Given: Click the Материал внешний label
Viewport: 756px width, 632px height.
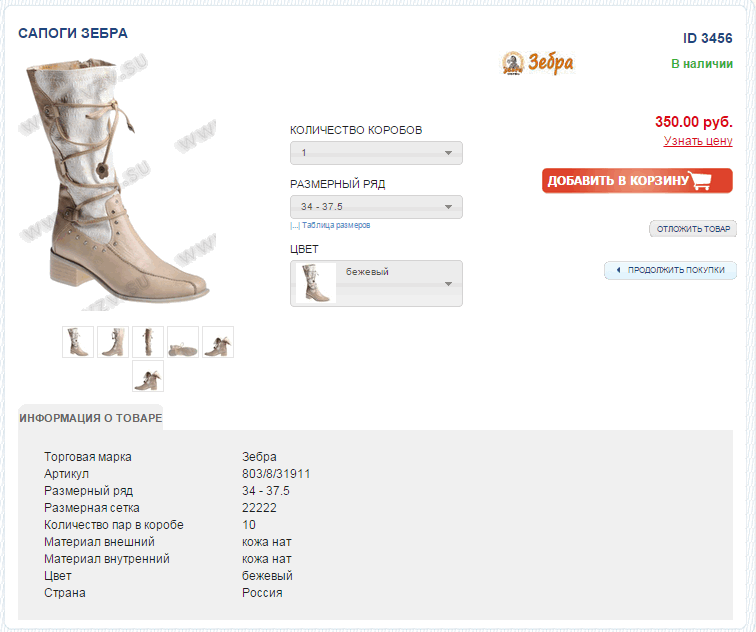Looking at the screenshot, I should [x=99, y=542].
